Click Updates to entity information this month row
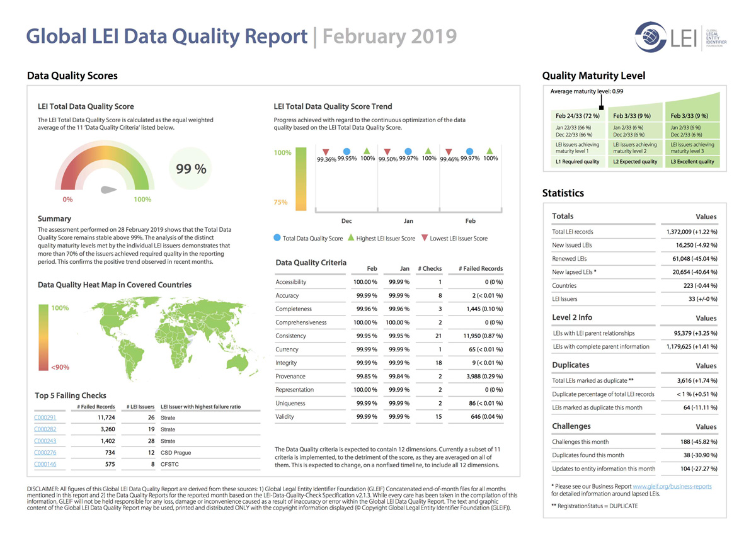756x534 pixels. point(635,469)
